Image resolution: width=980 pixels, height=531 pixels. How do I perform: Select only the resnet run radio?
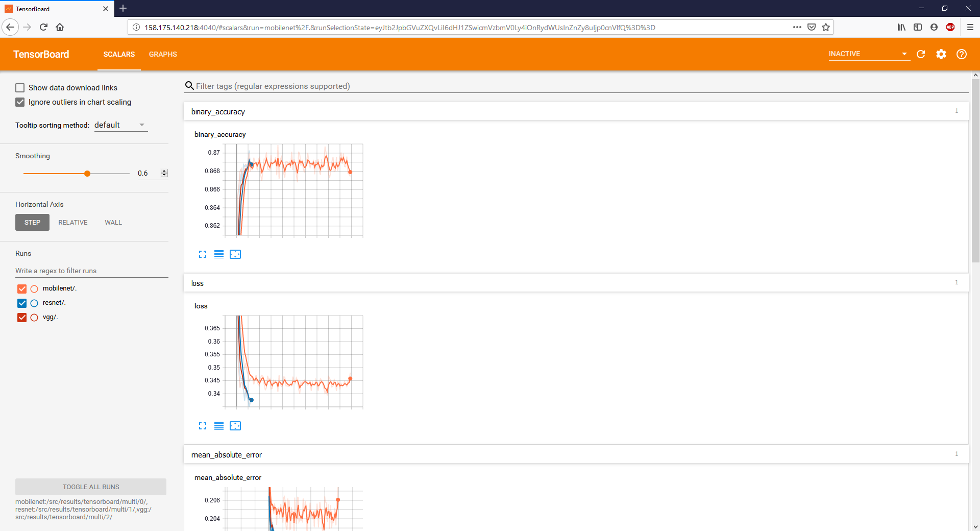34,303
